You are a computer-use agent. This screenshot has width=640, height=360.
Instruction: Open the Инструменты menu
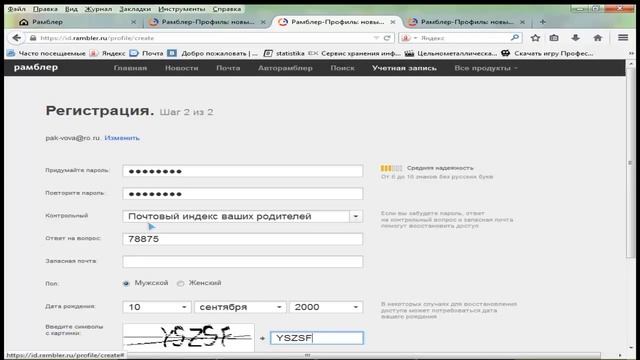tap(182, 9)
